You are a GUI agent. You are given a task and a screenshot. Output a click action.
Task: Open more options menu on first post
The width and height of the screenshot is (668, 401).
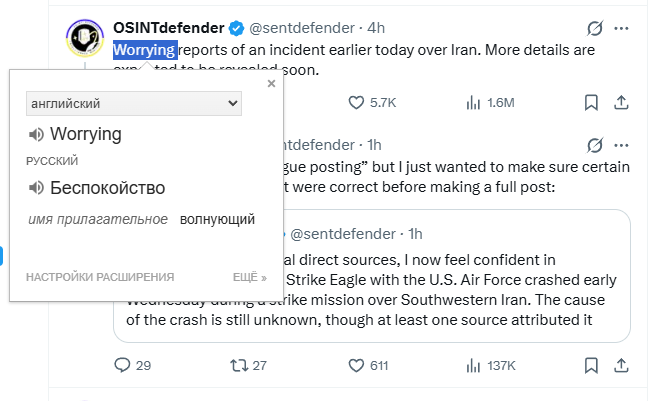pos(622,27)
